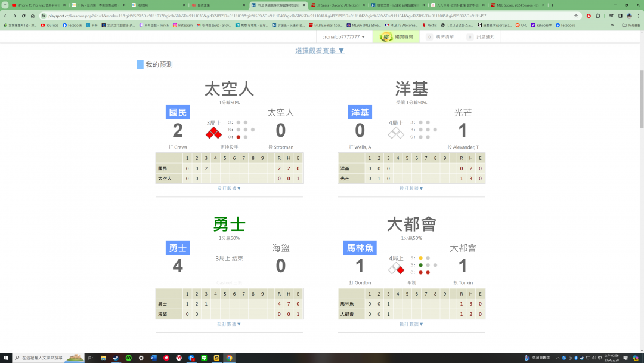The image size is (644, 363).
Task: Expand pitching stats for Yankees vs Rays game
Action: pyautogui.click(x=411, y=188)
